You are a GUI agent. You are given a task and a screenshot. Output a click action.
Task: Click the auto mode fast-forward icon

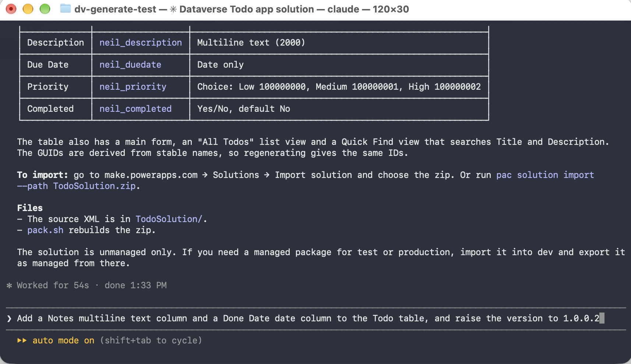[22, 340]
